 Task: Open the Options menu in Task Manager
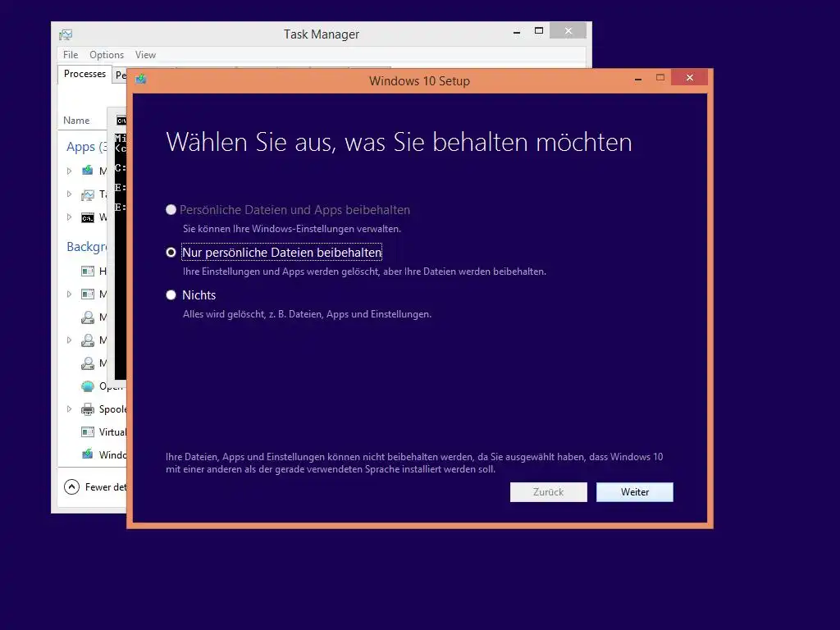pos(107,55)
